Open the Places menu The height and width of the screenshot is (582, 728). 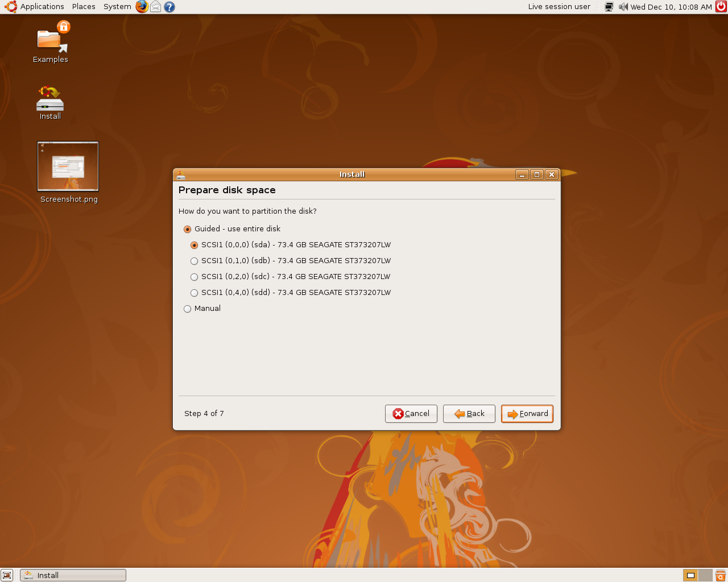pyautogui.click(x=84, y=7)
